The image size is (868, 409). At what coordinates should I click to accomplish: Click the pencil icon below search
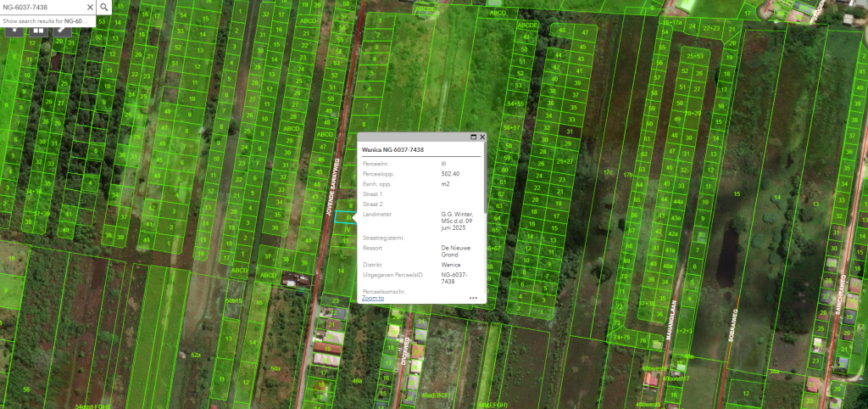[x=64, y=30]
